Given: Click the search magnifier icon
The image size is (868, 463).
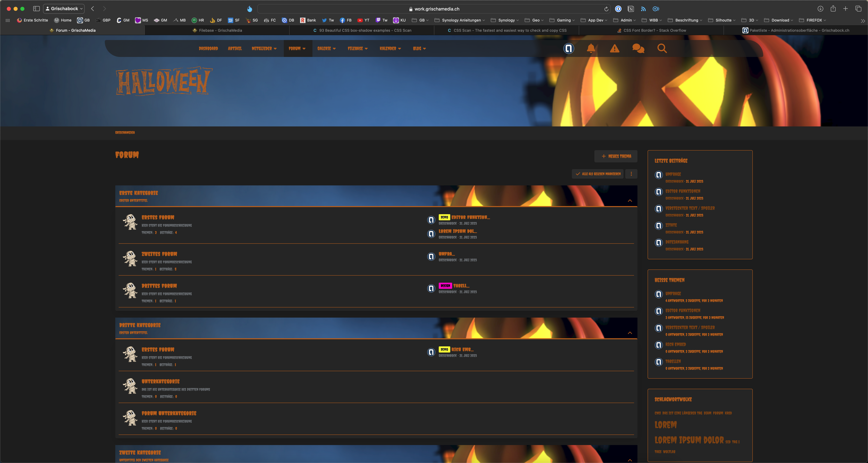Looking at the screenshot, I should pos(662,48).
